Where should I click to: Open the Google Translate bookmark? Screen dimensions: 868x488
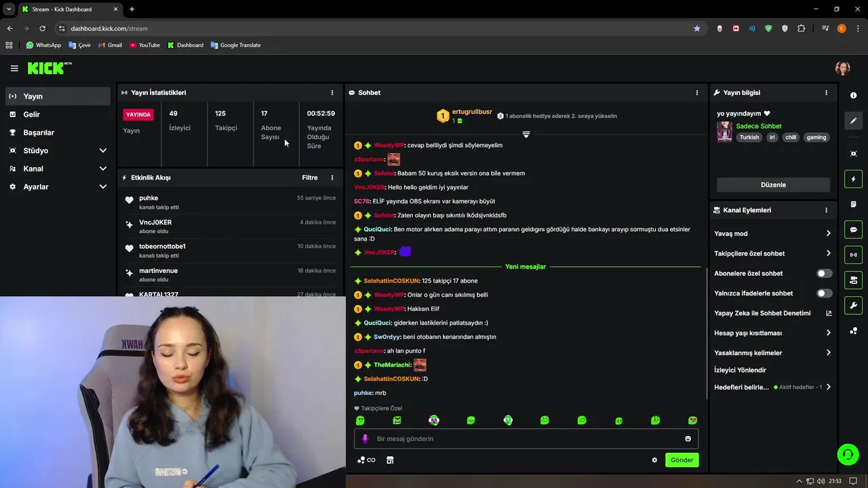(x=236, y=45)
